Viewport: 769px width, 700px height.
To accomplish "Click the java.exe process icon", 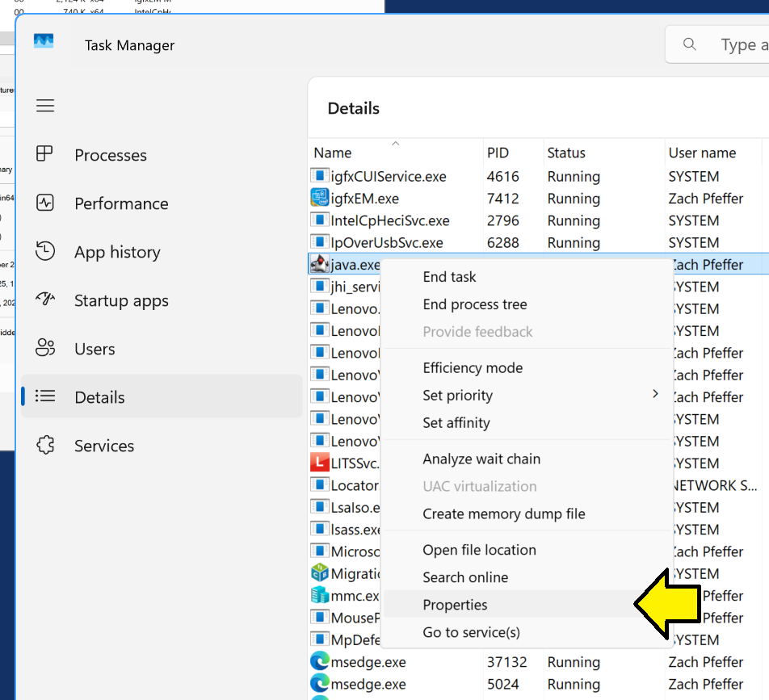I will [320, 265].
